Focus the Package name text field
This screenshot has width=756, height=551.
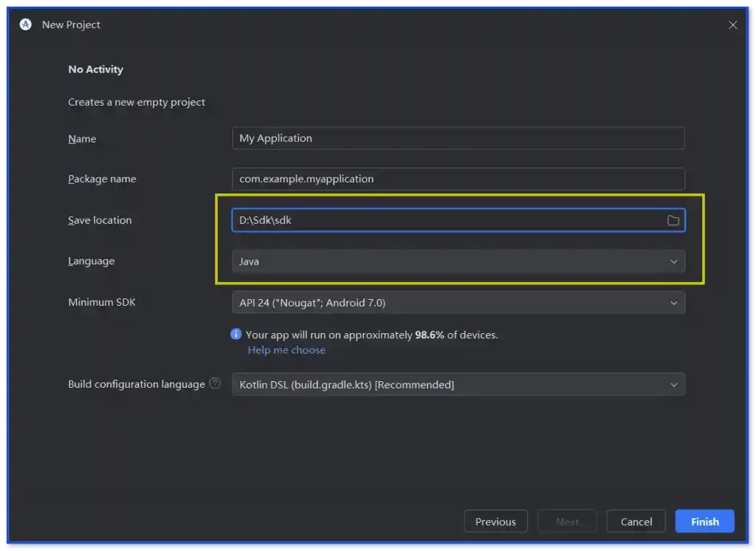point(458,179)
